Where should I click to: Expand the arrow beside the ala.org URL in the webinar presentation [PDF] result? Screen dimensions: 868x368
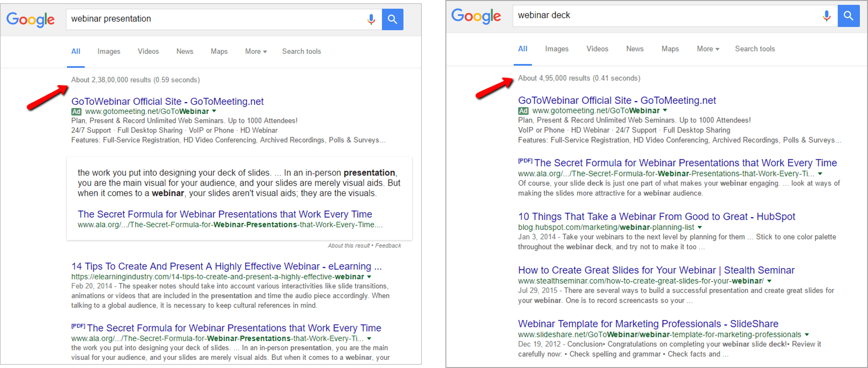[x=369, y=338]
